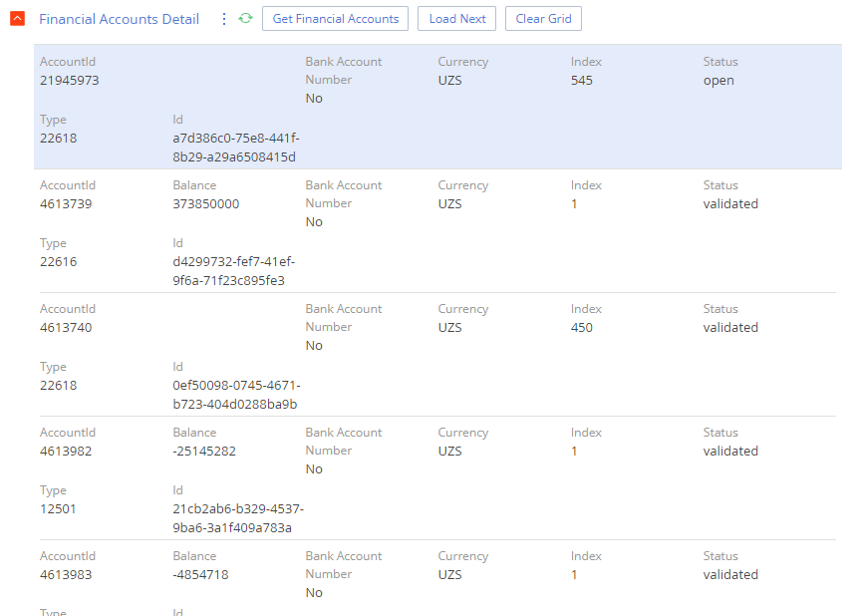Select Type value 22616
The image size is (859, 616).
click(x=58, y=261)
